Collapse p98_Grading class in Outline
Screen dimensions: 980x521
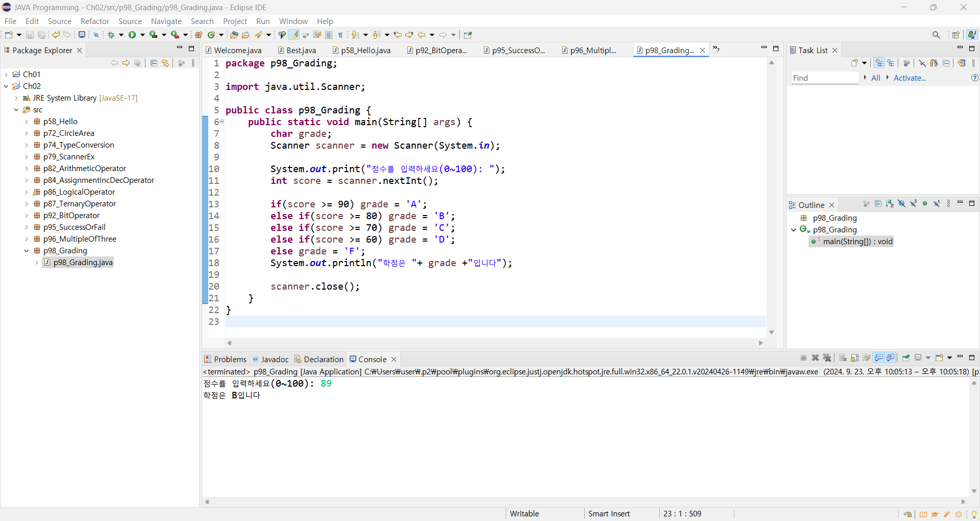point(794,230)
